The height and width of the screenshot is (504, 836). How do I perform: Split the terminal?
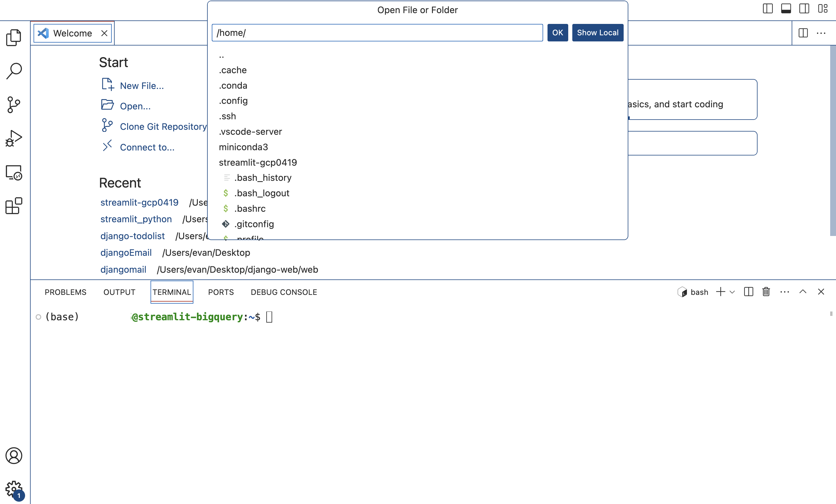[x=748, y=292]
